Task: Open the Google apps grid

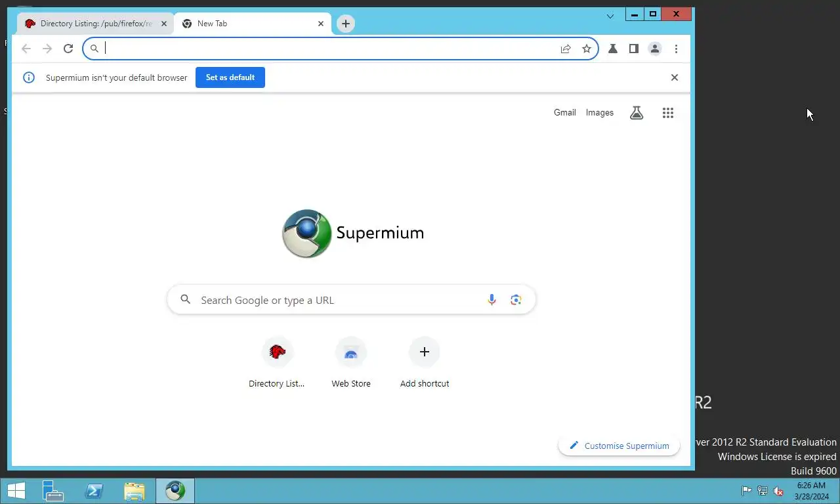Action: [x=668, y=113]
